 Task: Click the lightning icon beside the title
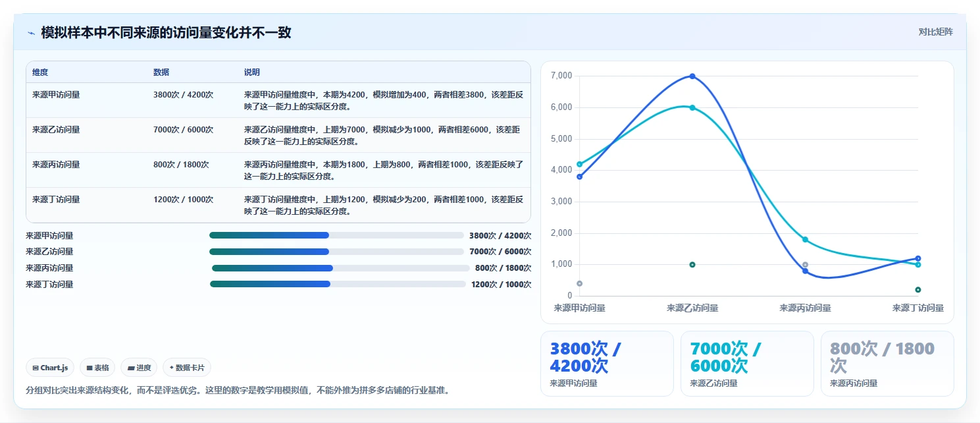coord(31,33)
